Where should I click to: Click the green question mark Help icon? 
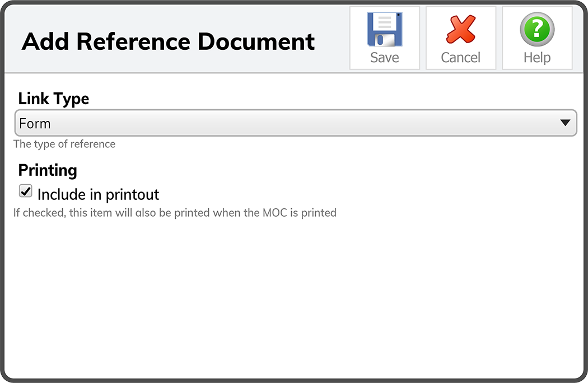536,29
